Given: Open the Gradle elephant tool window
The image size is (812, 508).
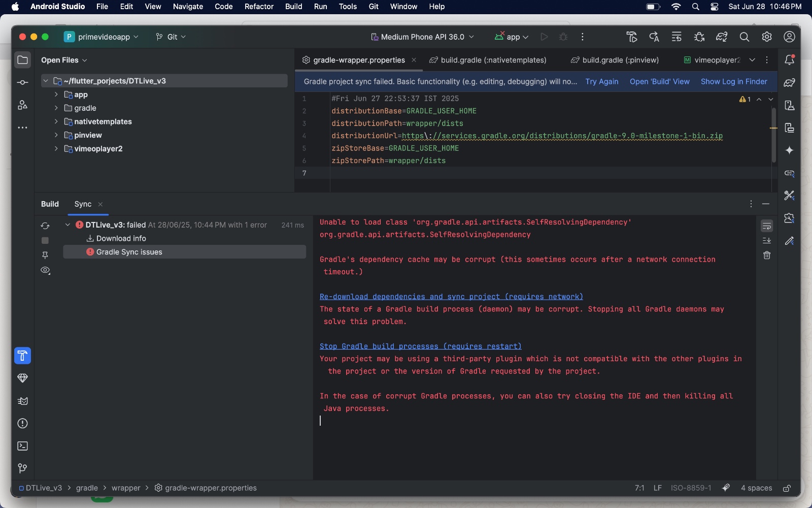Looking at the screenshot, I should [x=789, y=82].
